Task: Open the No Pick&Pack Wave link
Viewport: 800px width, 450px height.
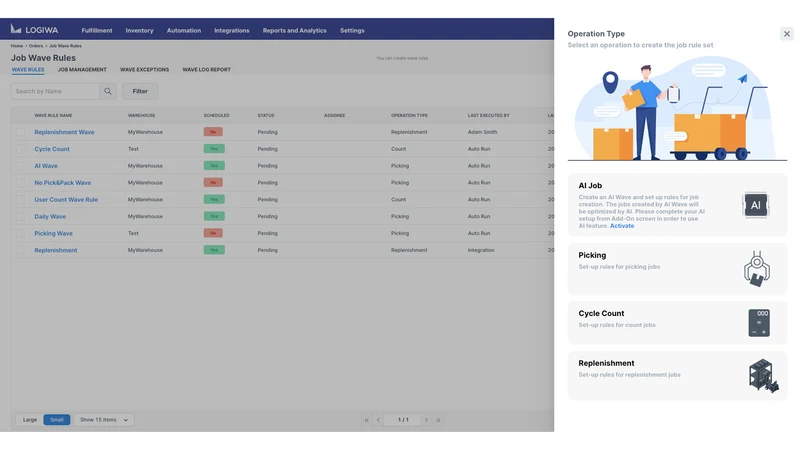Action: tap(63, 183)
